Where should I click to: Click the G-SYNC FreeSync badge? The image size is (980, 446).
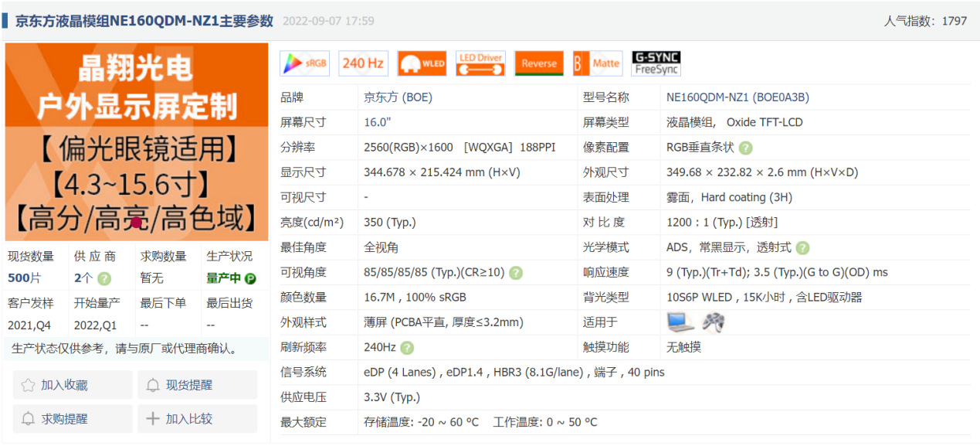point(656,63)
